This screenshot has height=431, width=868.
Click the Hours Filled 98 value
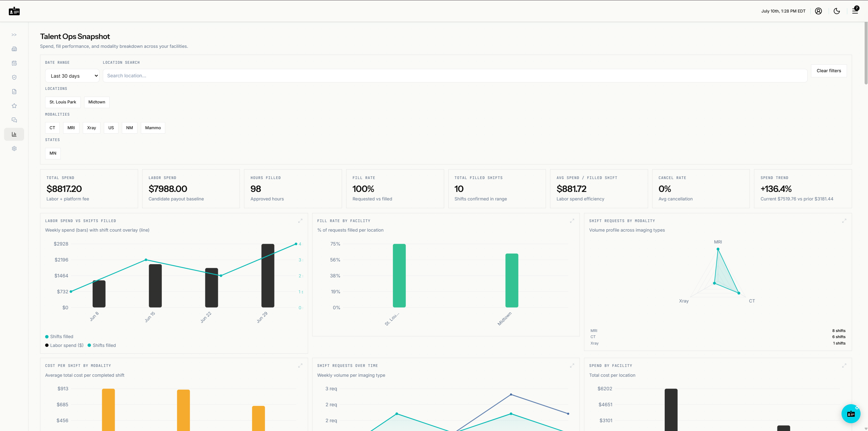(256, 189)
